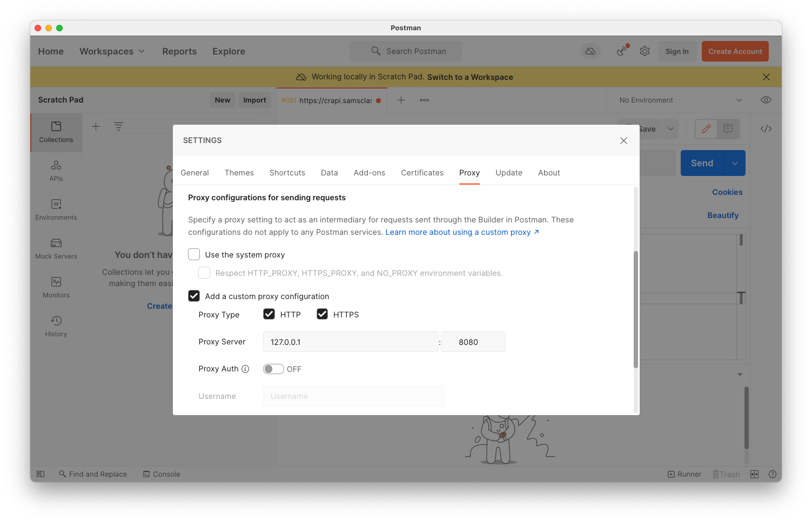Switch to the About settings tab

(x=549, y=173)
